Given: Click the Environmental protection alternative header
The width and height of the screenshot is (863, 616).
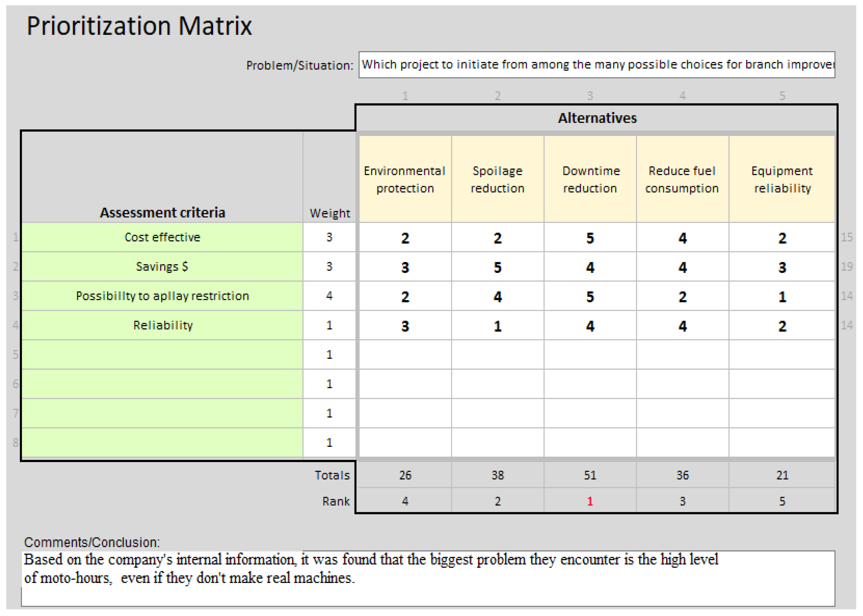Looking at the screenshot, I should (404, 179).
